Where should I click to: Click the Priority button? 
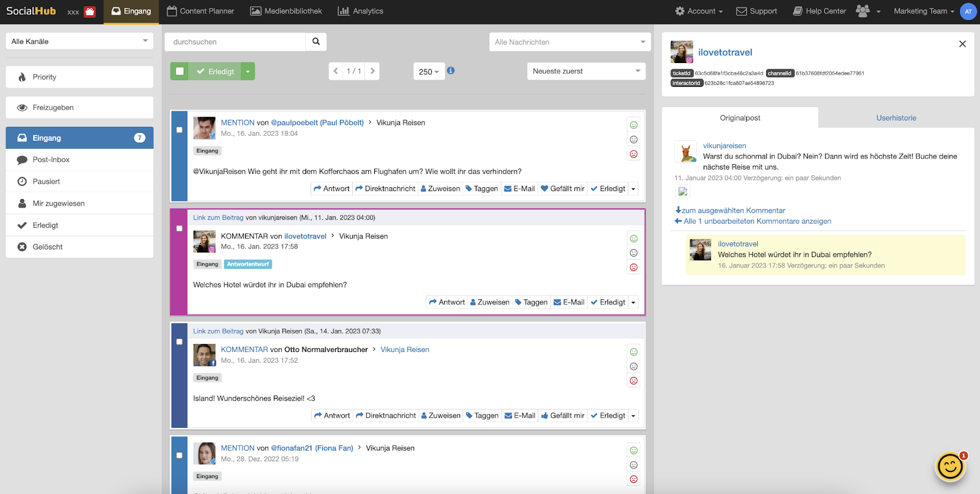pos(80,77)
